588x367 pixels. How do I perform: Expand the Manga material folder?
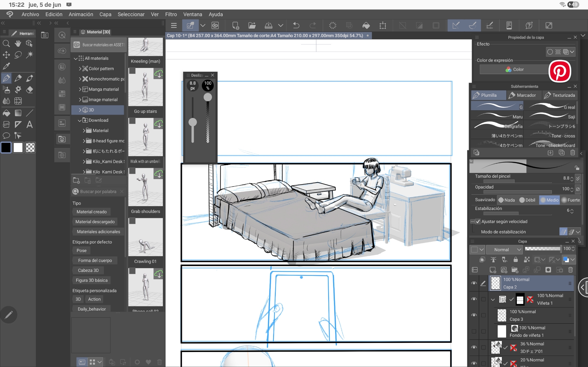click(80, 89)
